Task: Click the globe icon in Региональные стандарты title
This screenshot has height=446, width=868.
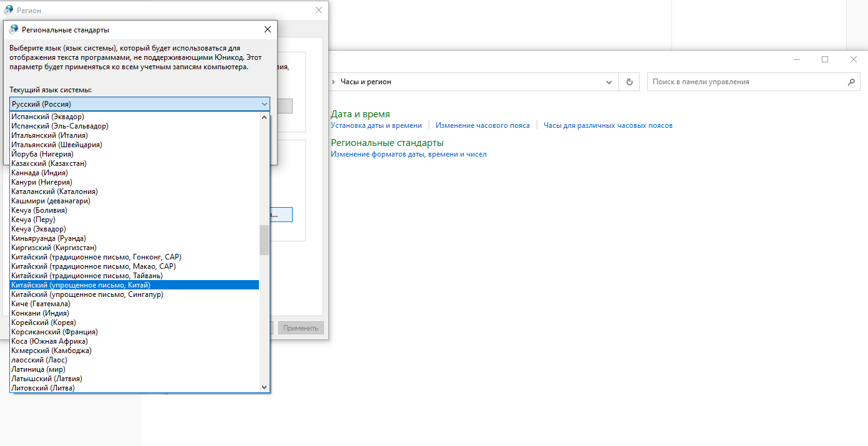Action: click(x=14, y=29)
